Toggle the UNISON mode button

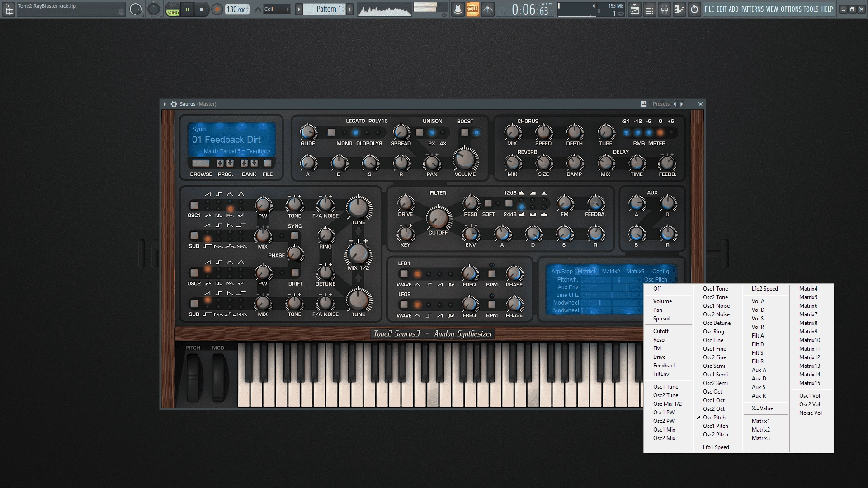point(420,132)
